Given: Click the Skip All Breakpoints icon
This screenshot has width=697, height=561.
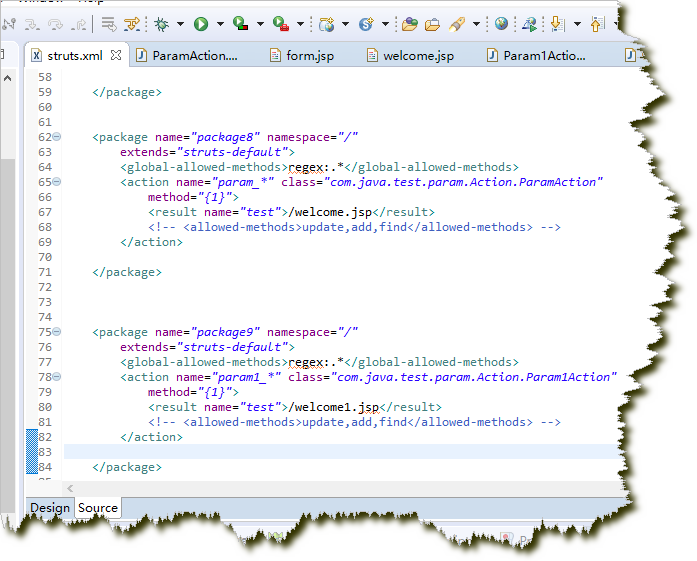Looking at the screenshot, I should click(9, 24).
